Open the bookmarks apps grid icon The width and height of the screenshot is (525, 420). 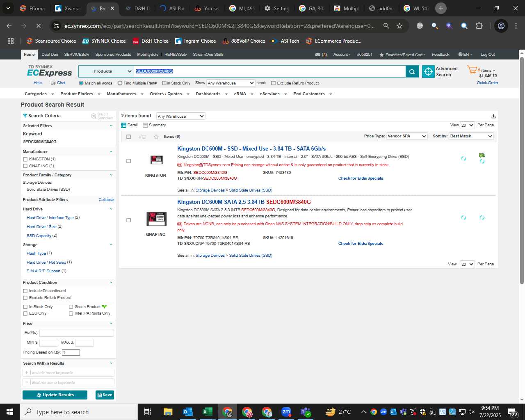[11, 41]
